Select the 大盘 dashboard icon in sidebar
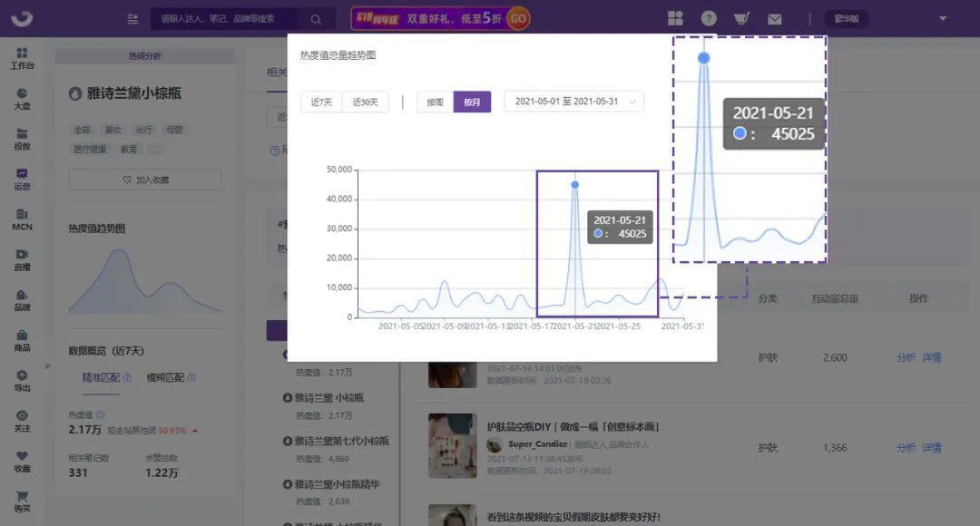980x526 pixels. (x=21, y=101)
